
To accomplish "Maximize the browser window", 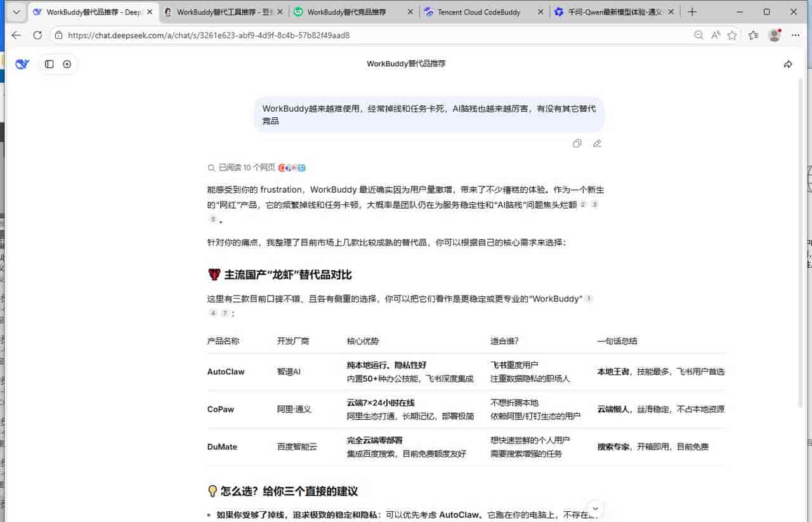I will pos(766,12).
